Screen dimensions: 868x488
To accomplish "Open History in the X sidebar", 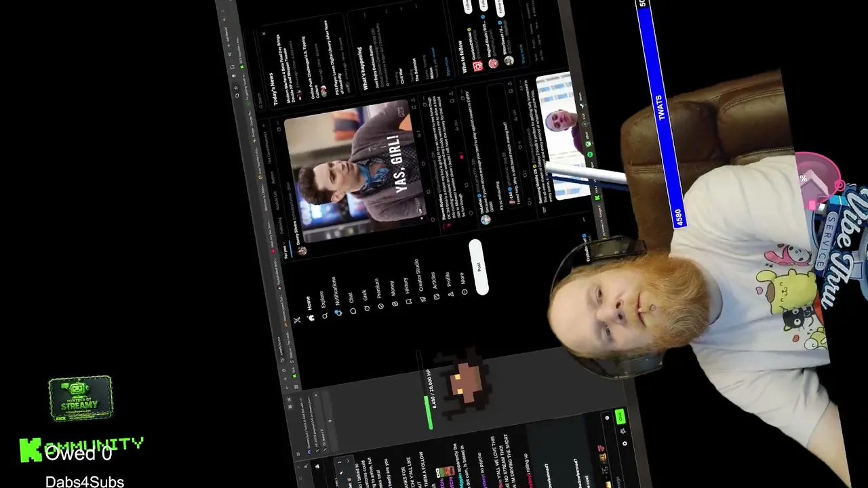I will click(408, 291).
